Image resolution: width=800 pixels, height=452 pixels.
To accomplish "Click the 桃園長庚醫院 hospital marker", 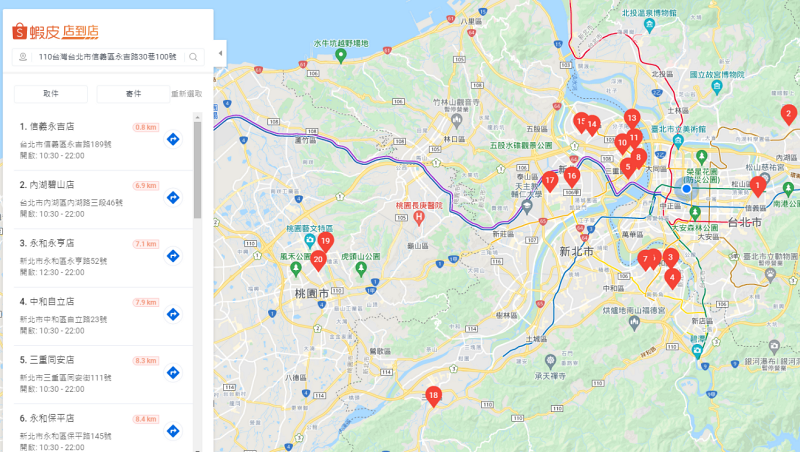I will 419,218.
